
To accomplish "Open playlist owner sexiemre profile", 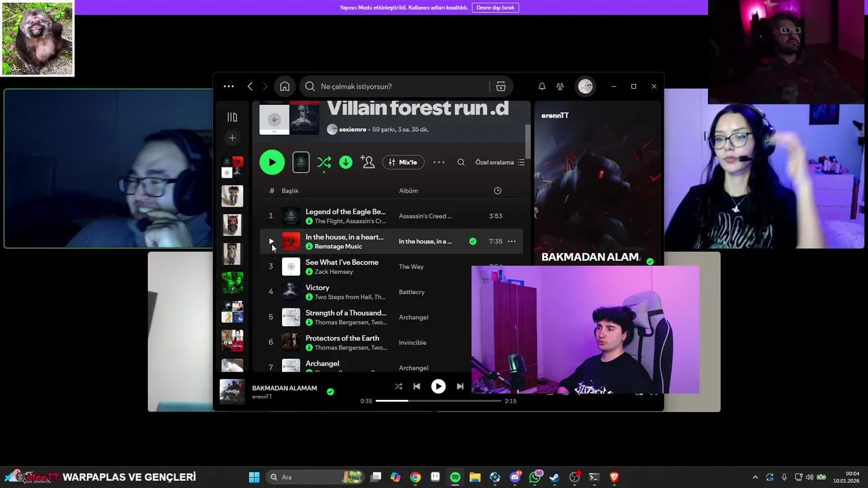I will tap(353, 129).
